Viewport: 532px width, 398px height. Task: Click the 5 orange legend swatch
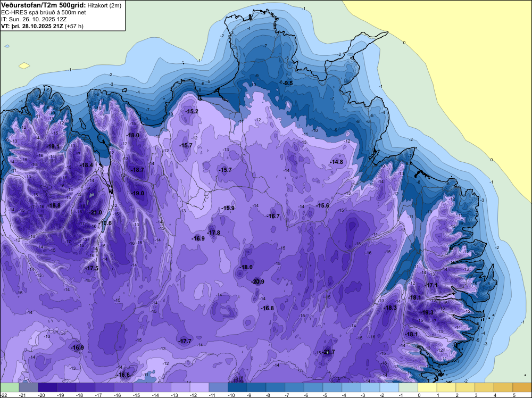[x=522, y=387]
